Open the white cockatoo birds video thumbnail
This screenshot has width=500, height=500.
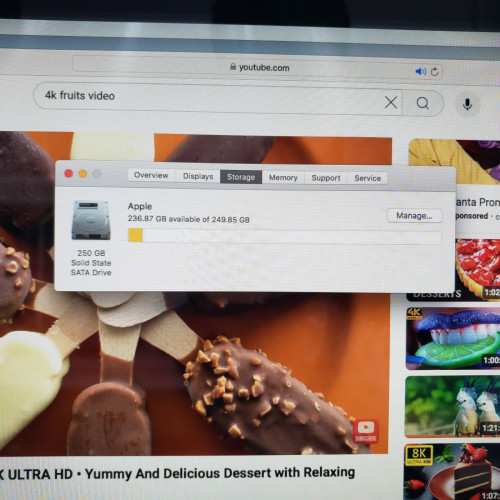pos(453,406)
